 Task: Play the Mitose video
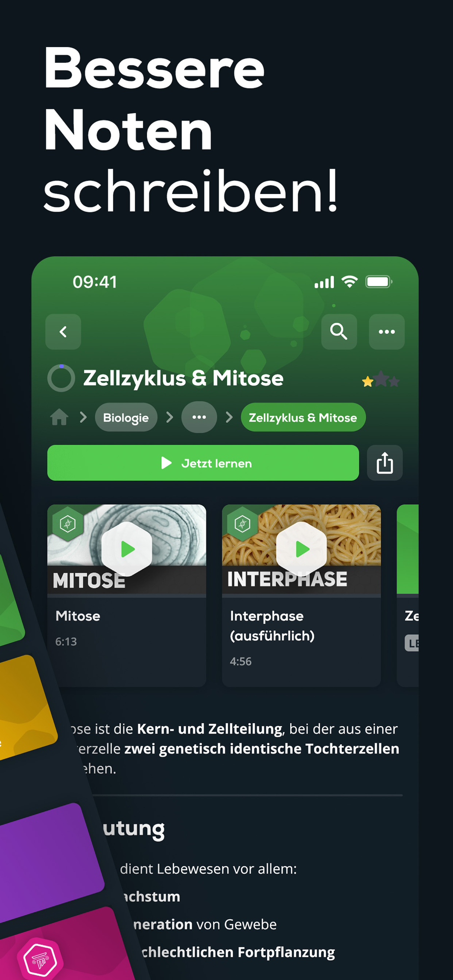(x=127, y=549)
